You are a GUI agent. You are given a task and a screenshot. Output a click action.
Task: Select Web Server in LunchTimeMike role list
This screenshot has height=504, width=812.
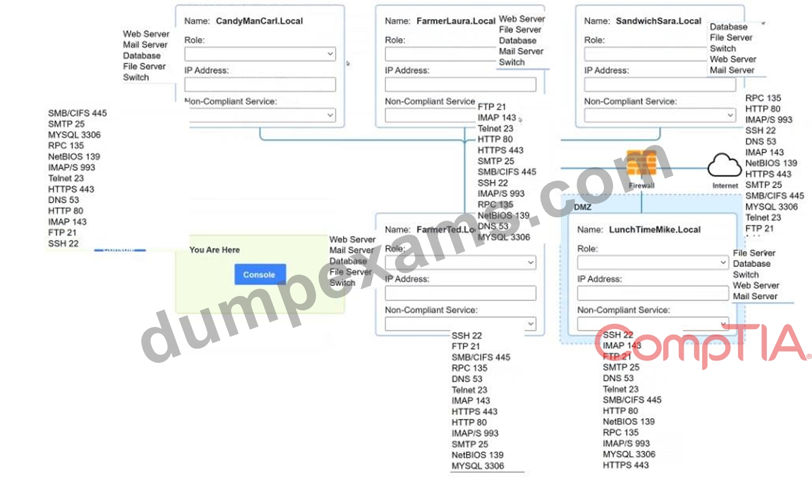point(755,285)
